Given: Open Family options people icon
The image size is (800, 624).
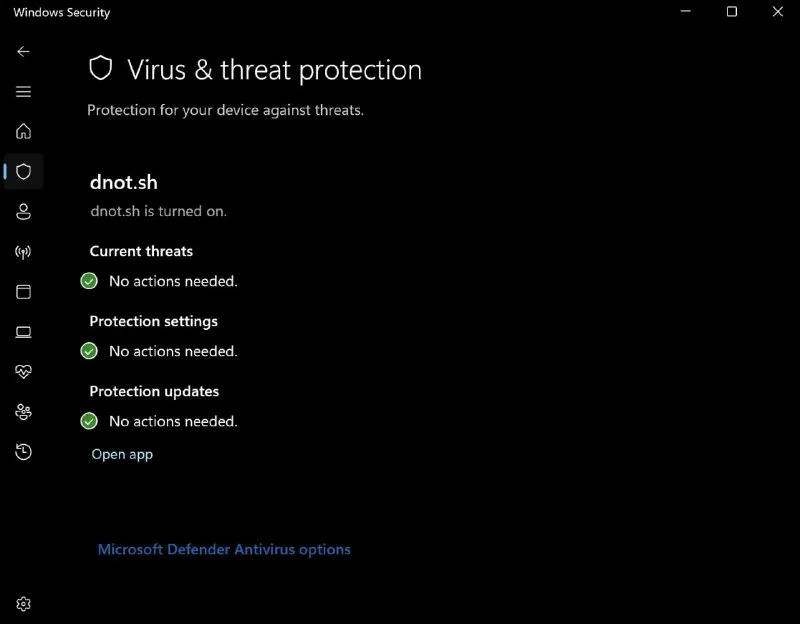Looking at the screenshot, I should [x=24, y=411].
